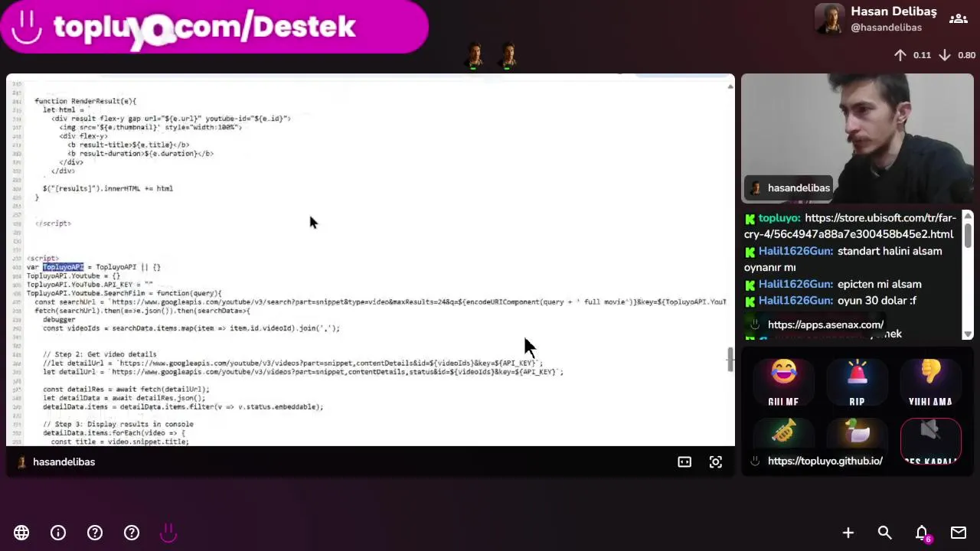The image size is (980, 551).
Task: Click the 'const videoIds = searchData.items.map' line
Action: (x=191, y=328)
